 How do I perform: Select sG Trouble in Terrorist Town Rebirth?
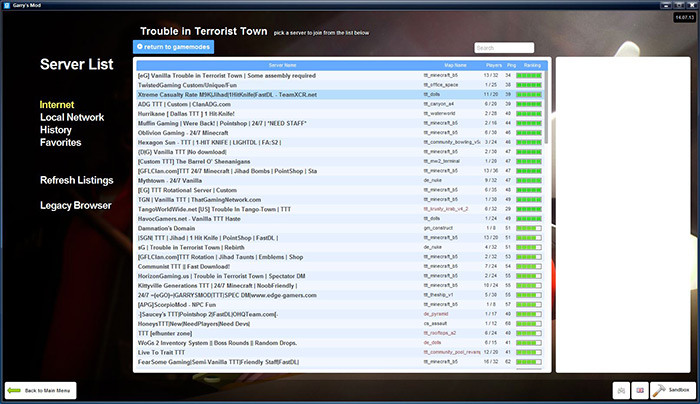340,247
